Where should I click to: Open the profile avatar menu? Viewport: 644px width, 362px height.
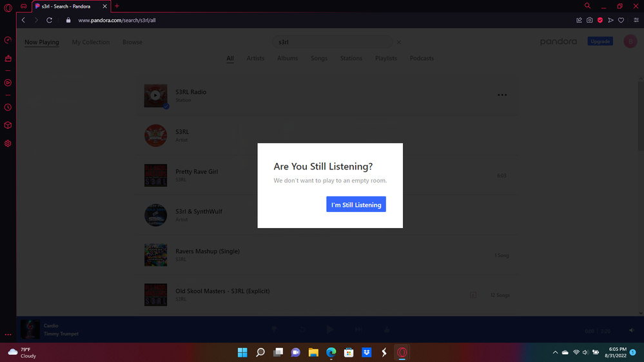coord(630,41)
